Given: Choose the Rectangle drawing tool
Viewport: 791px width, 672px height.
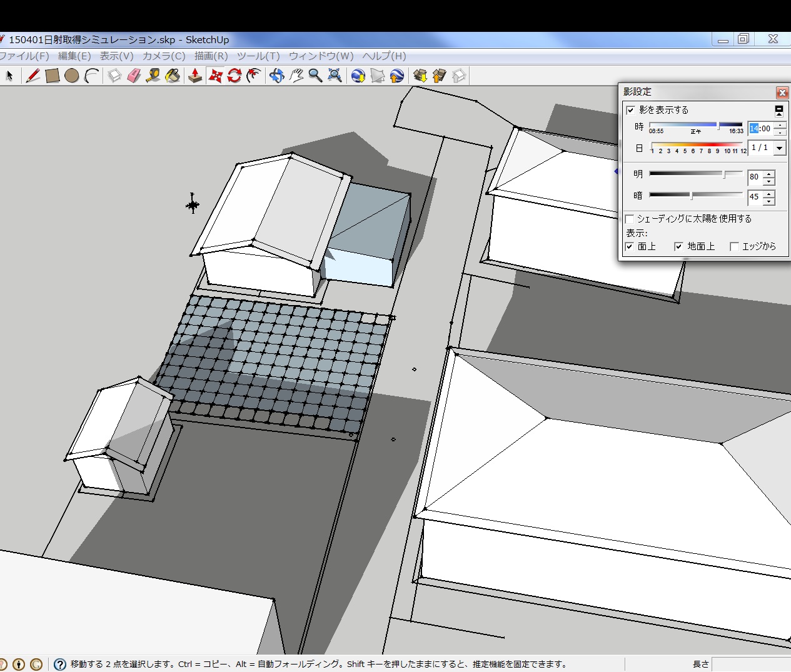Looking at the screenshot, I should (53, 76).
